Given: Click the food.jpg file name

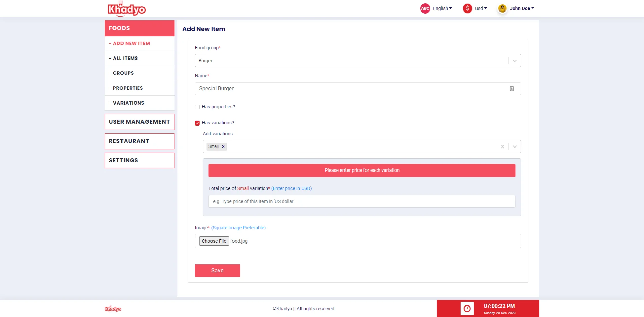Looking at the screenshot, I should click(239, 241).
